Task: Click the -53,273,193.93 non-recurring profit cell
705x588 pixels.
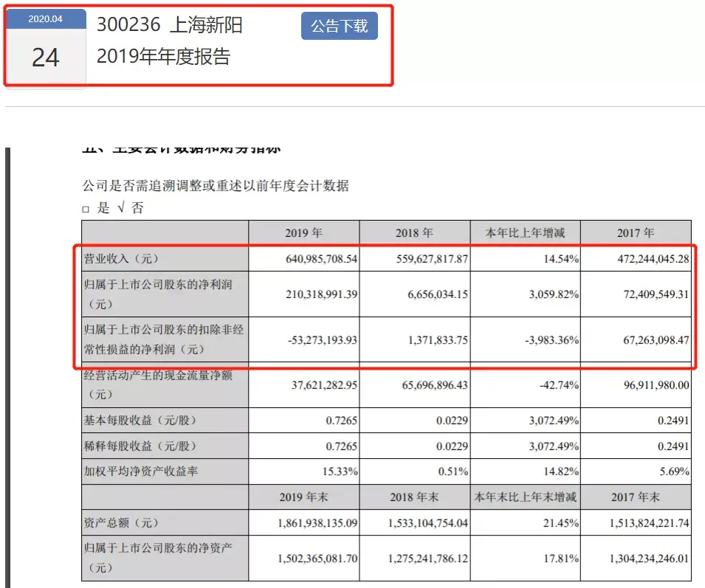Action: tap(323, 340)
